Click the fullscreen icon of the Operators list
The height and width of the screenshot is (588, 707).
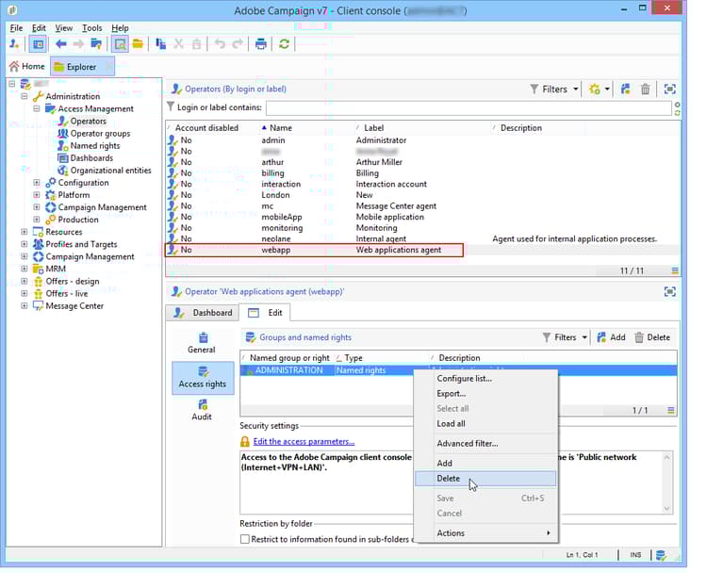pyautogui.click(x=670, y=90)
